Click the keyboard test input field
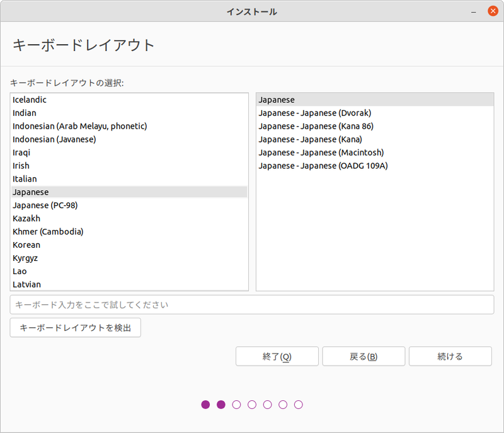This screenshot has height=433, width=504. 252,304
